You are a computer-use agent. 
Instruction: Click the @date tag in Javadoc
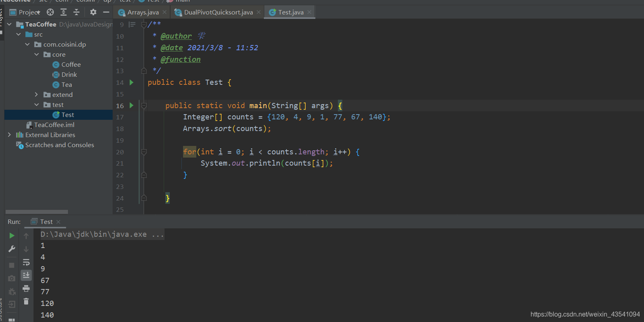(172, 48)
